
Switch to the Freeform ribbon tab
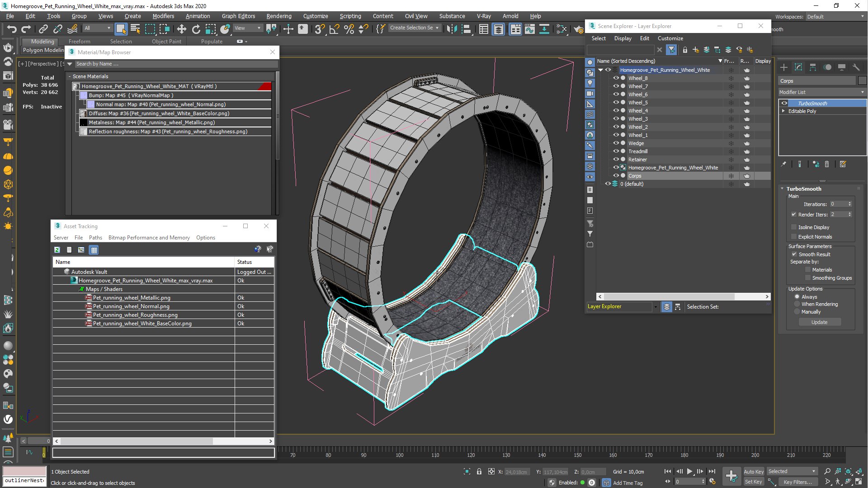click(79, 41)
